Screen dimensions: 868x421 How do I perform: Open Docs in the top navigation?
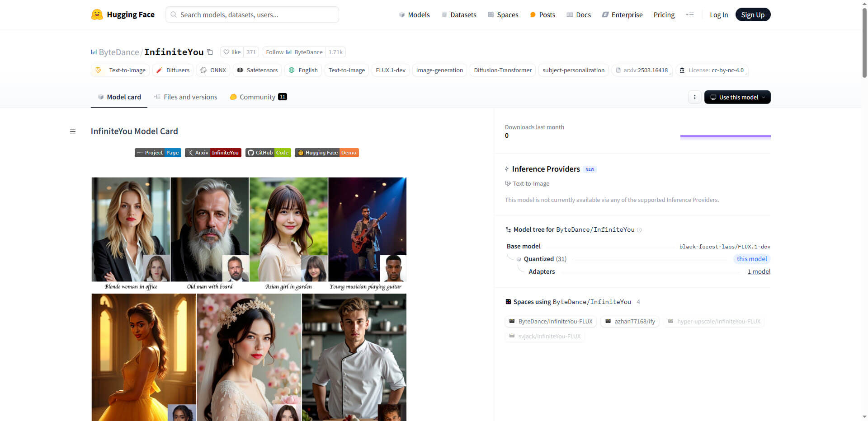click(x=579, y=15)
